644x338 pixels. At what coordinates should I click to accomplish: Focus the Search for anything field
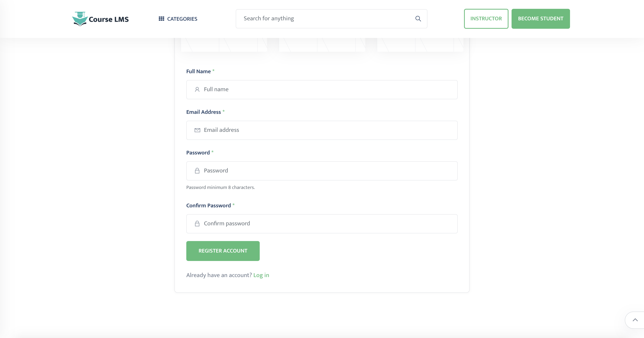pos(325,19)
